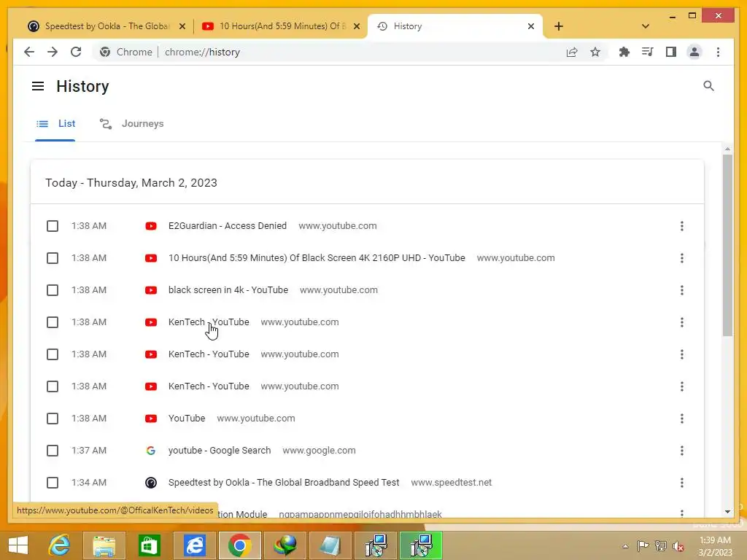Open the media controls icon in toolbar
This screenshot has height=560, width=747.
click(x=648, y=52)
